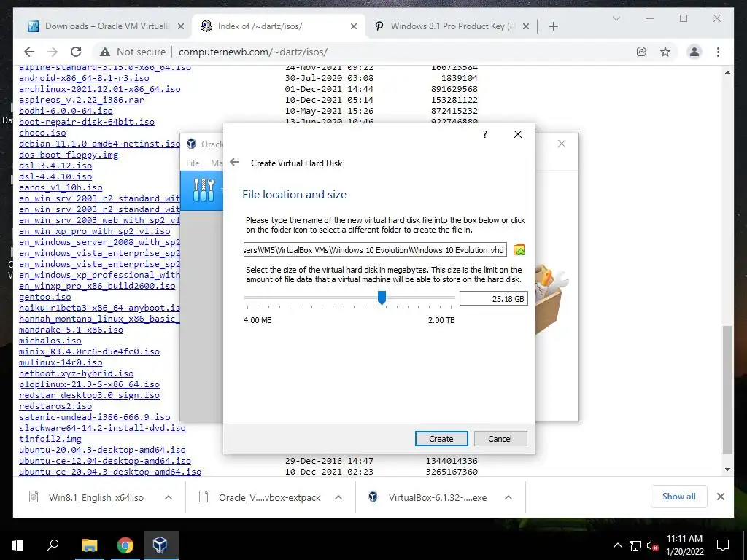This screenshot has width=747, height=560.
Task: Click the Chrome address bar URL
Action: coord(253,52)
